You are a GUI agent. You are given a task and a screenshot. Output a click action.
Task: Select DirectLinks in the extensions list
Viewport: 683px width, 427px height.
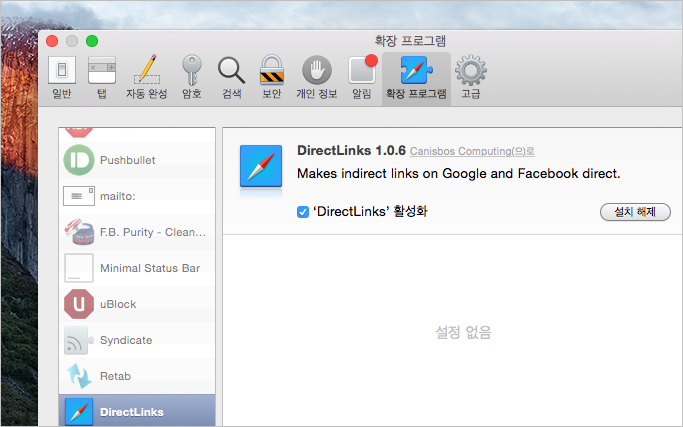tap(137, 411)
